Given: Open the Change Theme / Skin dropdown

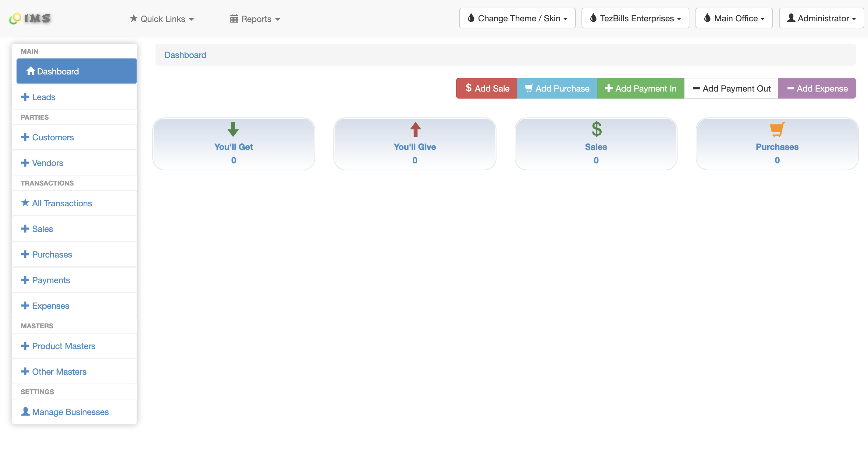Looking at the screenshot, I should coord(517,18).
